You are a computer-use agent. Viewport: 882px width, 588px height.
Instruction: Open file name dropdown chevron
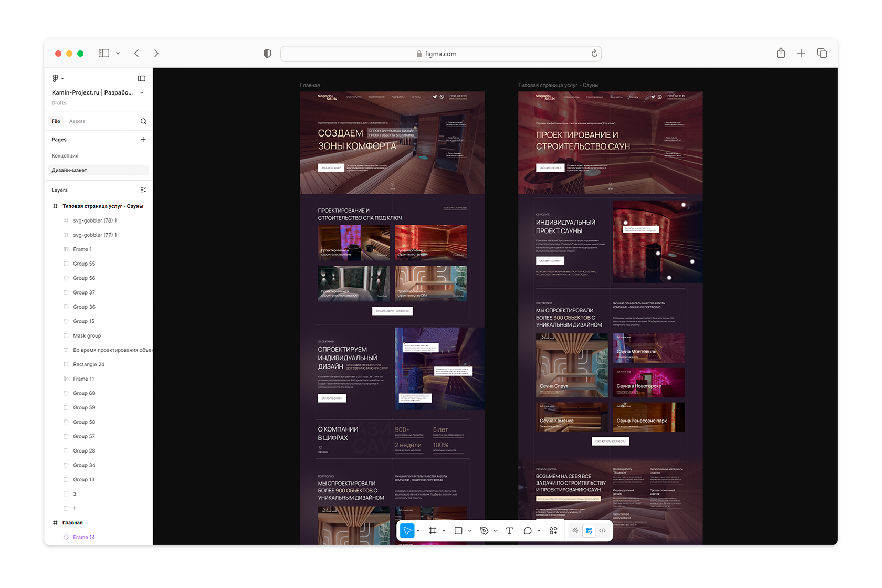(x=142, y=93)
